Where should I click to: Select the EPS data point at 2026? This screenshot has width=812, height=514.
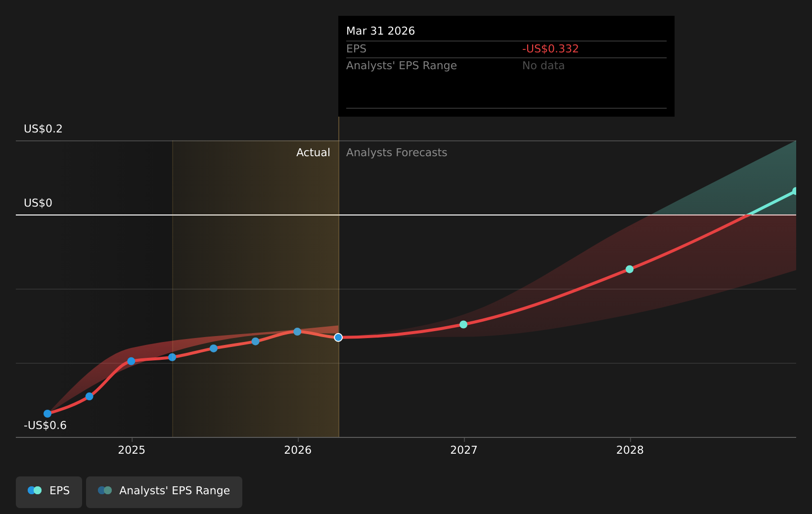point(297,332)
